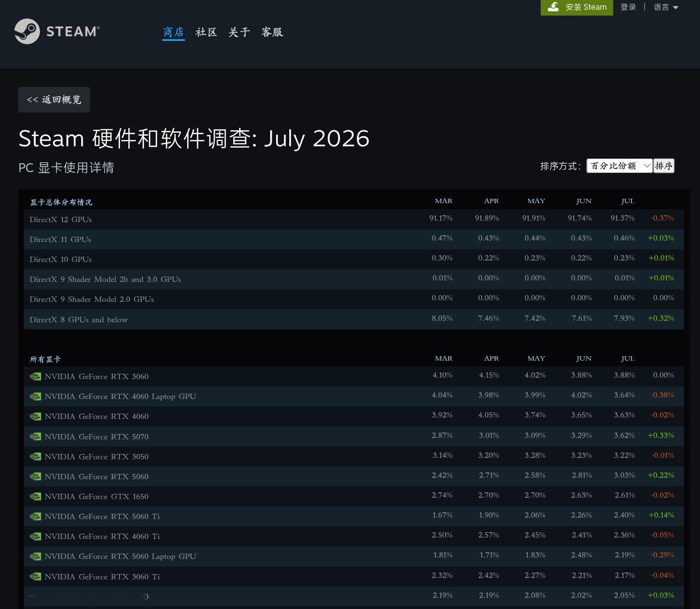Click the NVIDIA GeForce RTX 3060 name
Viewport: 700px width, 609px height.
pos(96,376)
